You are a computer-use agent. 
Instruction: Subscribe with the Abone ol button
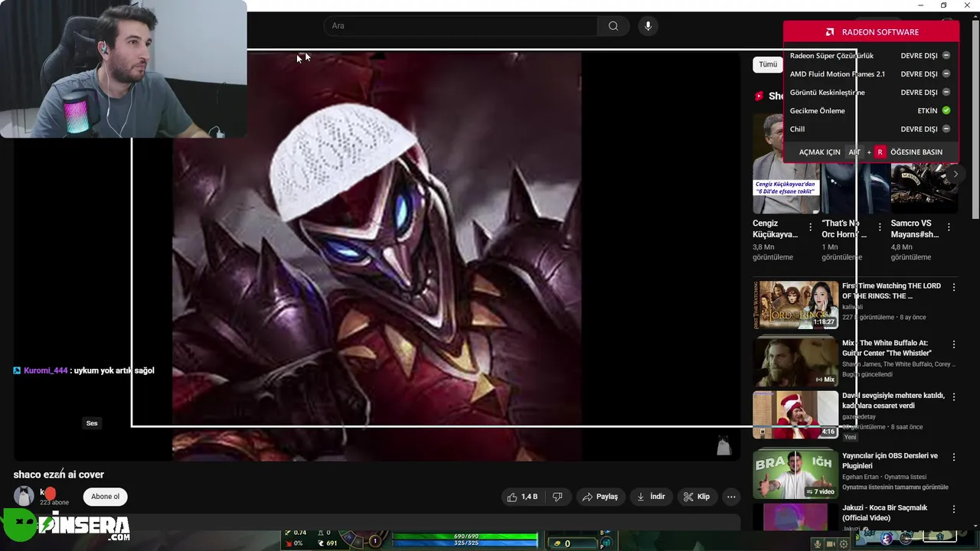coord(105,497)
